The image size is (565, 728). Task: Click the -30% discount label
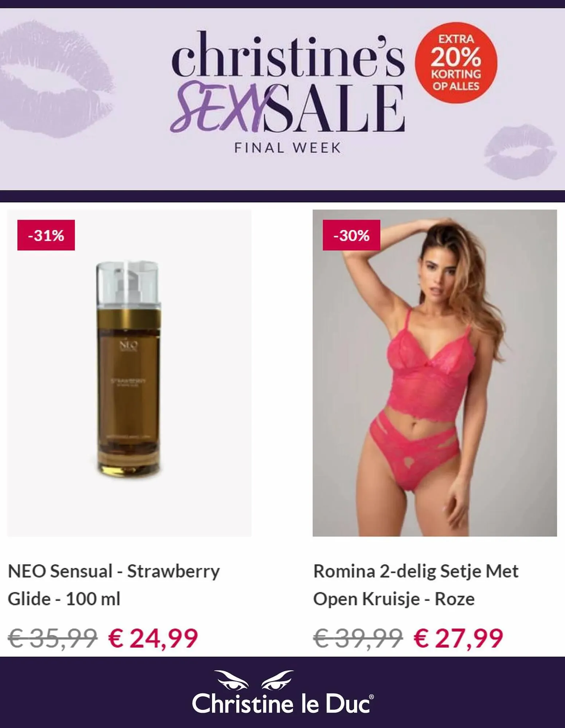coord(351,235)
